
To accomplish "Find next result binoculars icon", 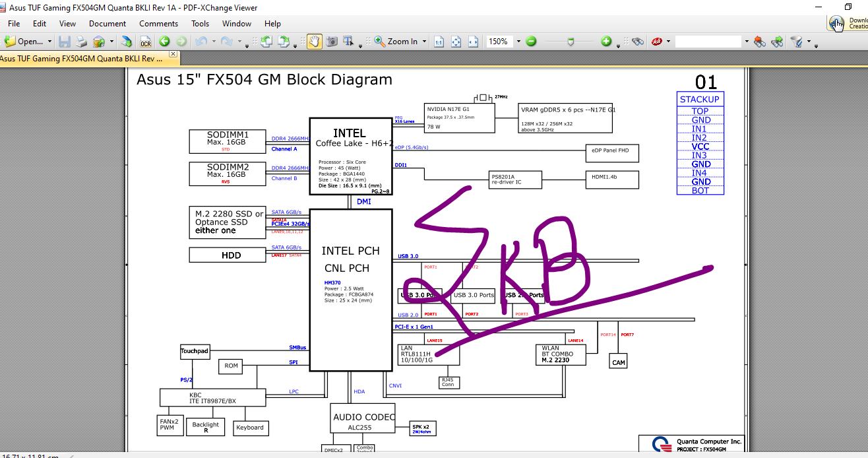I will (777, 42).
